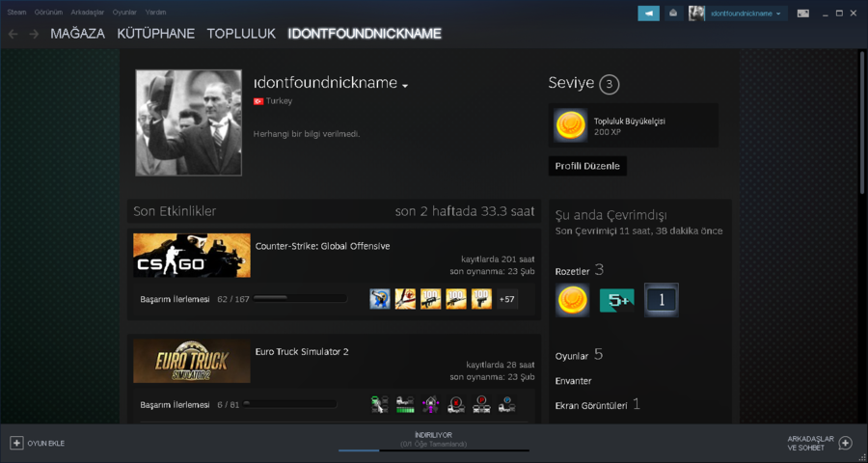The image size is (868, 463).
Task: Open the Arkadaşlar menu
Action: click(88, 13)
